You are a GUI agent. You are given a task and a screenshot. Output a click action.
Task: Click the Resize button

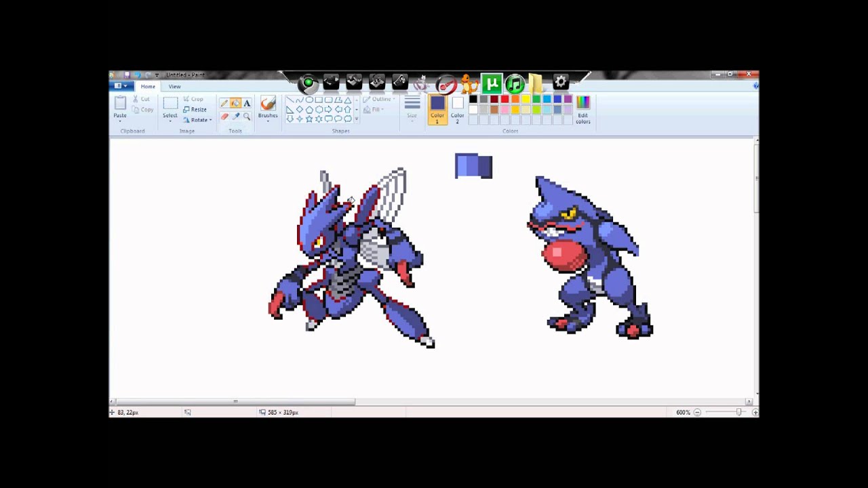click(195, 109)
